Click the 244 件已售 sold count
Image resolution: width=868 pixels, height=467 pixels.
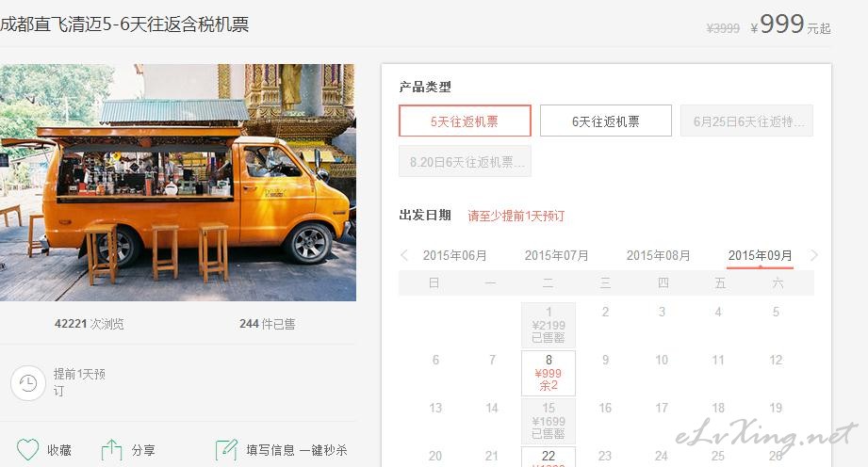pos(268,324)
